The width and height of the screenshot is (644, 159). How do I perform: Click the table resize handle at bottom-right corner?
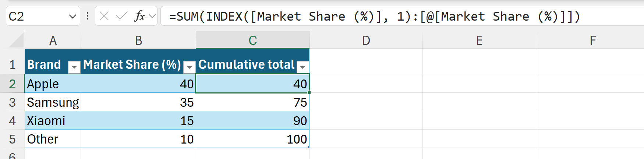pos(308,147)
